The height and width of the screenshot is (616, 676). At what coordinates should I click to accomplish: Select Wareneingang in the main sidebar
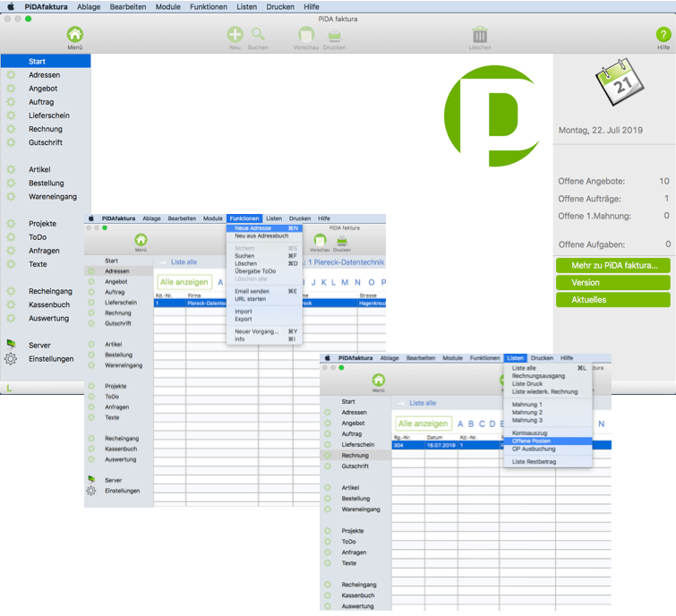pyautogui.click(x=53, y=197)
